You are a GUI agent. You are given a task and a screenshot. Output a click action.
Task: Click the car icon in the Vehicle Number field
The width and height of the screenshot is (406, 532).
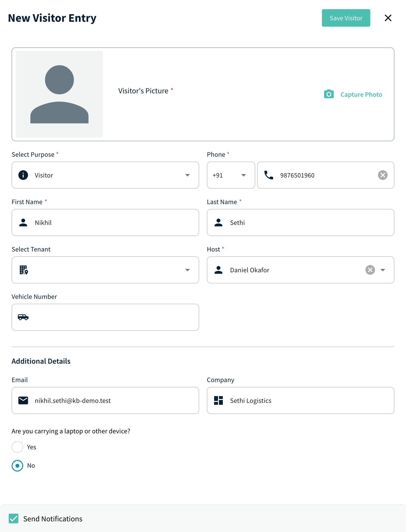tap(23, 317)
